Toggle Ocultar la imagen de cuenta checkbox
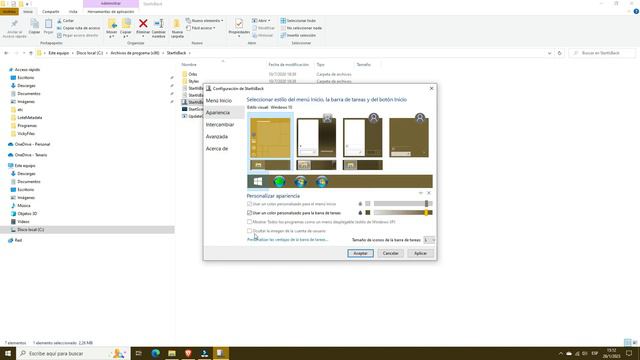 [x=249, y=231]
